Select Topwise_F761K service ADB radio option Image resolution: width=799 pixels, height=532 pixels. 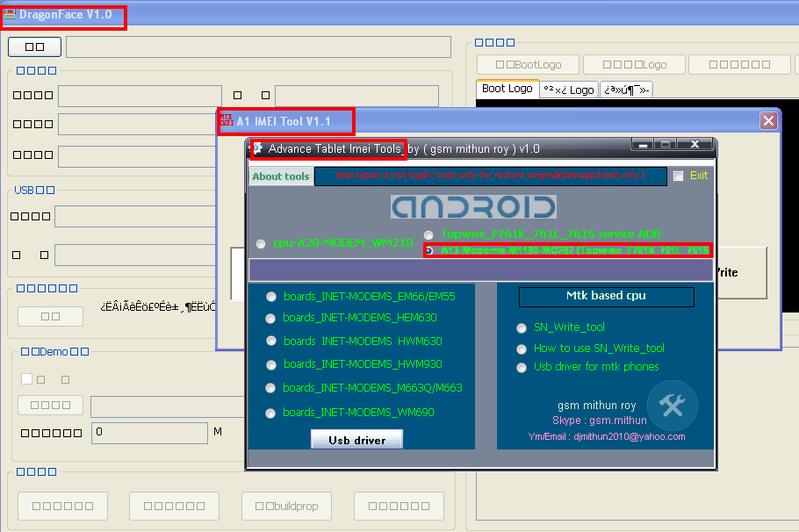coord(429,235)
